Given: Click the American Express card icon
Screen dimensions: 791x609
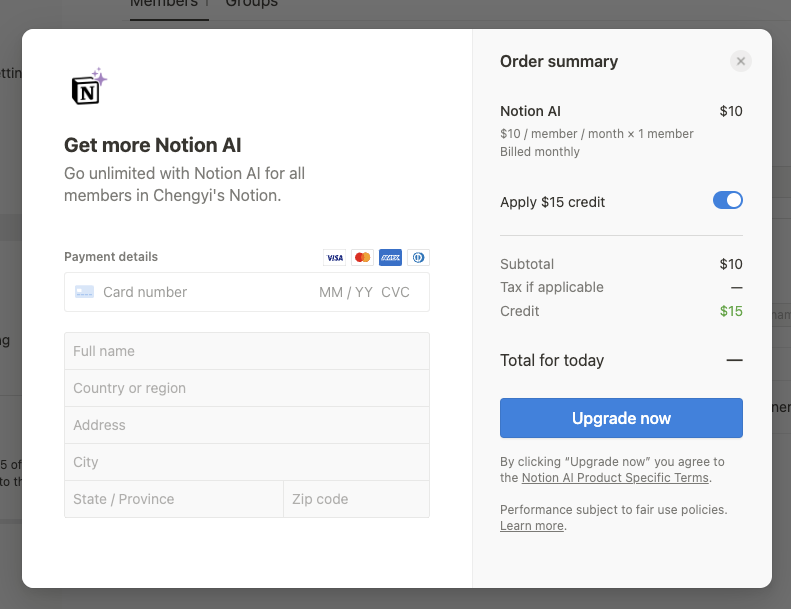Looking at the screenshot, I should (391, 257).
